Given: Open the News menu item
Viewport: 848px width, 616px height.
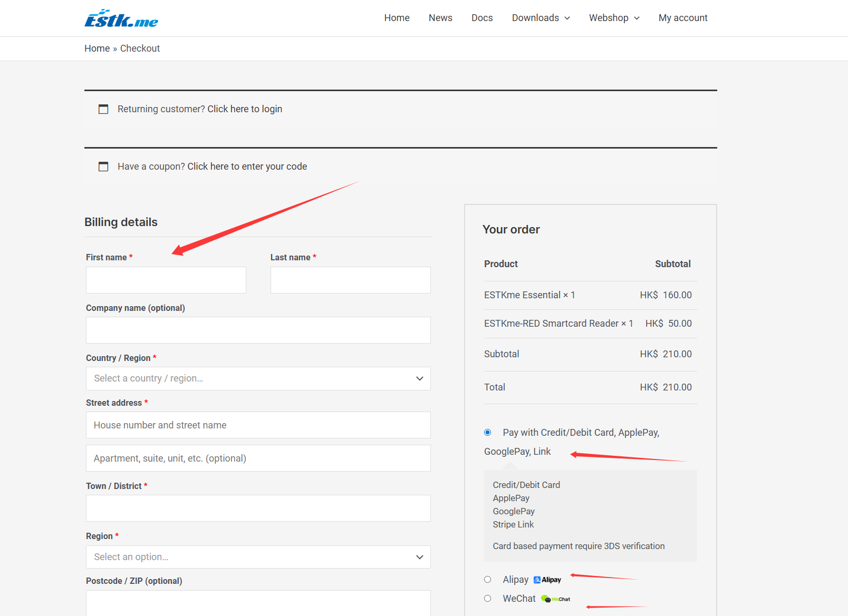Looking at the screenshot, I should [440, 18].
